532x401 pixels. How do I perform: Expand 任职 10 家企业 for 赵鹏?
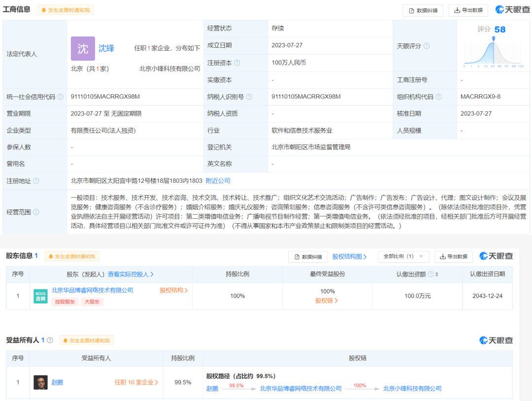(136, 382)
